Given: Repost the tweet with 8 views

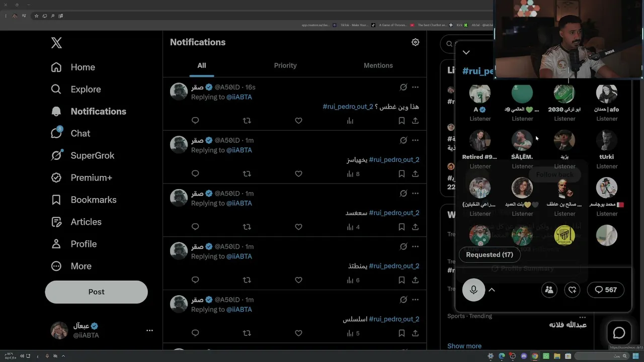Looking at the screenshot, I should tap(247, 174).
